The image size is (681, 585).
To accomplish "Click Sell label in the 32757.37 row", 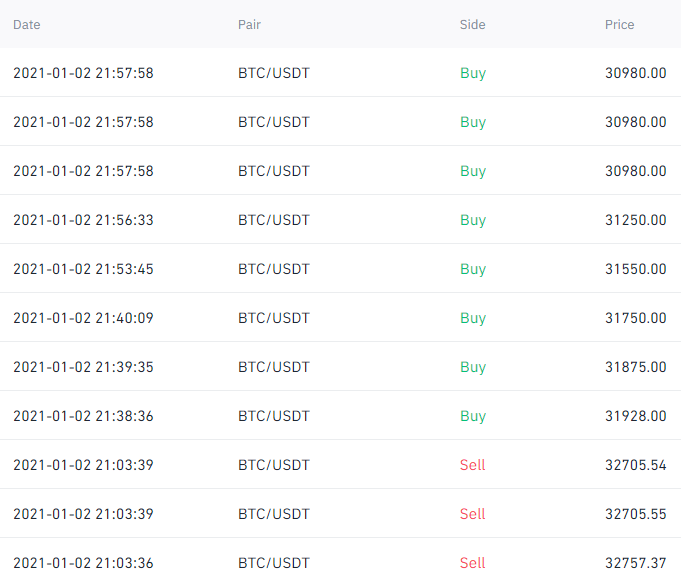I will 473,563.
